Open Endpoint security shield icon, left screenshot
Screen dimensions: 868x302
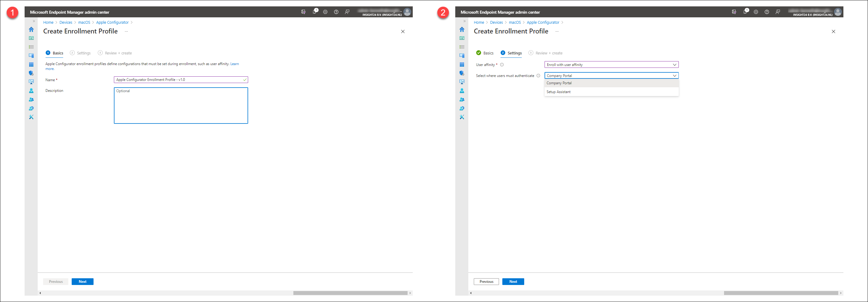[x=31, y=73]
